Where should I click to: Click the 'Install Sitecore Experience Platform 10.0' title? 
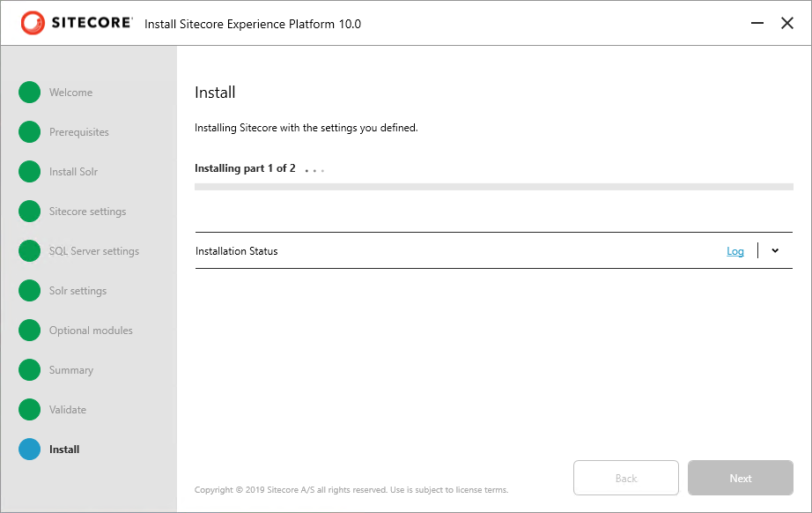tap(253, 25)
